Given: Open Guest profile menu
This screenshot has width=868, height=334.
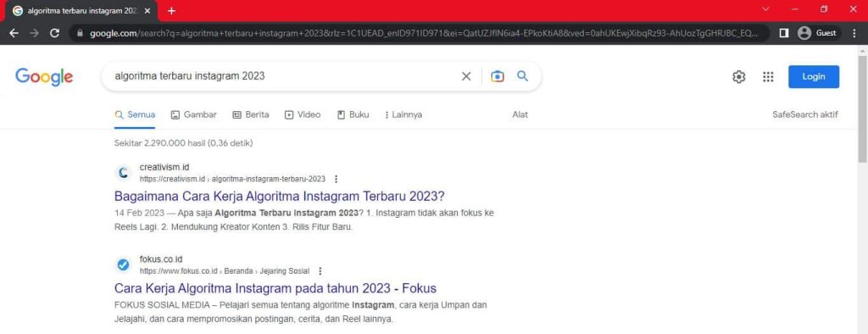Looking at the screenshot, I should (x=818, y=33).
